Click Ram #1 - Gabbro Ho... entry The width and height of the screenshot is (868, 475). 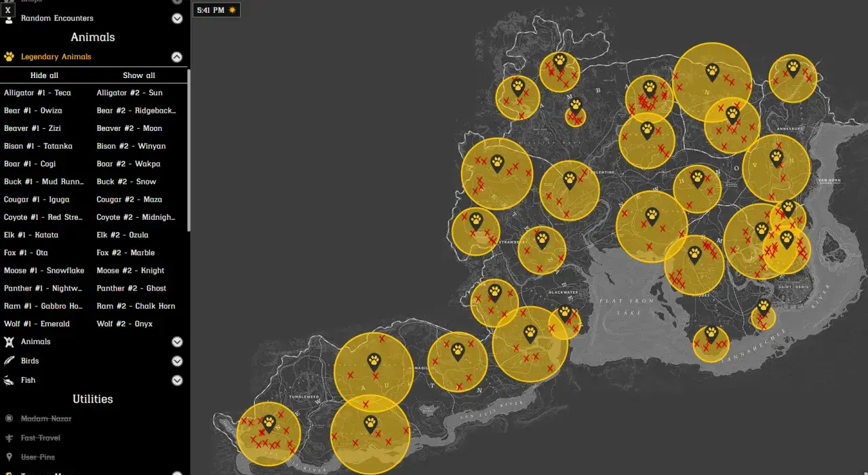click(43, 306)
